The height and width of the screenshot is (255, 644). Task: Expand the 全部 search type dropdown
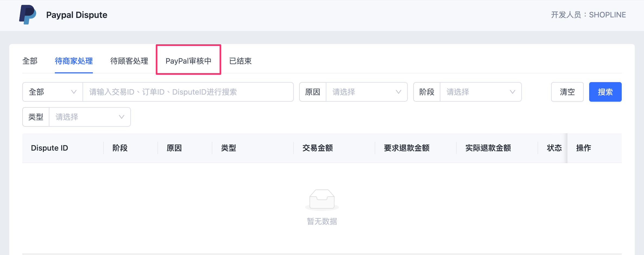click(53, 92)
